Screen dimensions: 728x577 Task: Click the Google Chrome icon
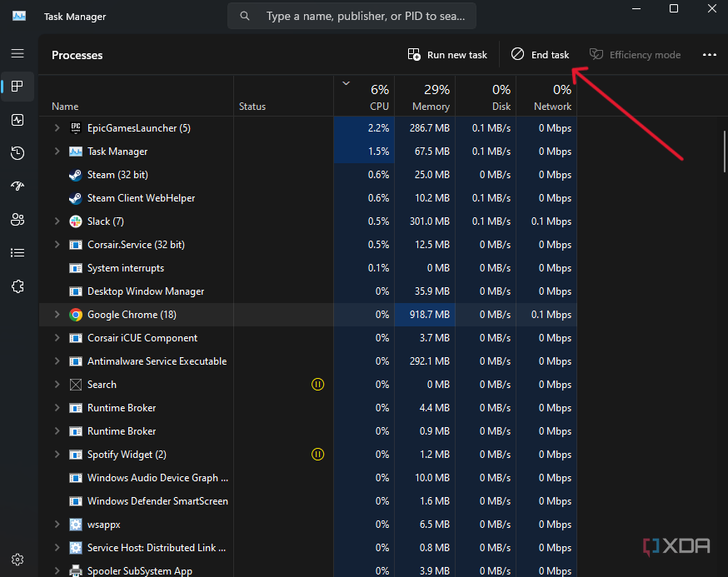coord(76,315)
